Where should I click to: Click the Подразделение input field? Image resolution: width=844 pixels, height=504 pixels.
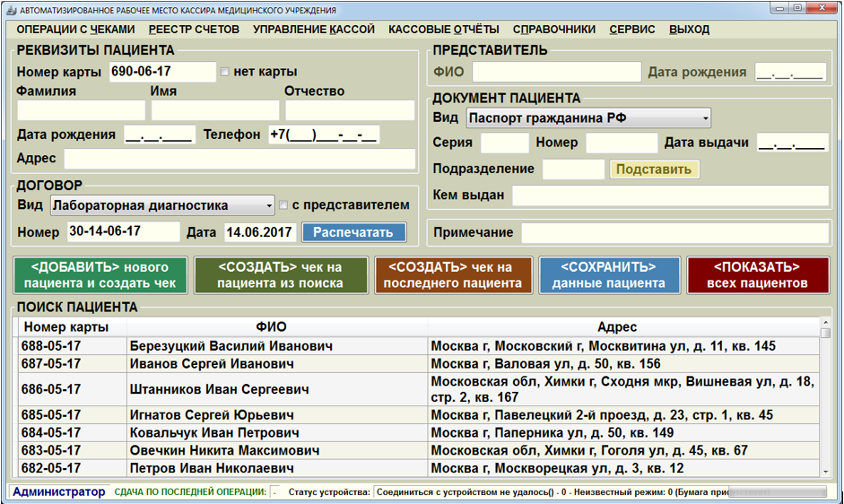[x=573, y=169]
